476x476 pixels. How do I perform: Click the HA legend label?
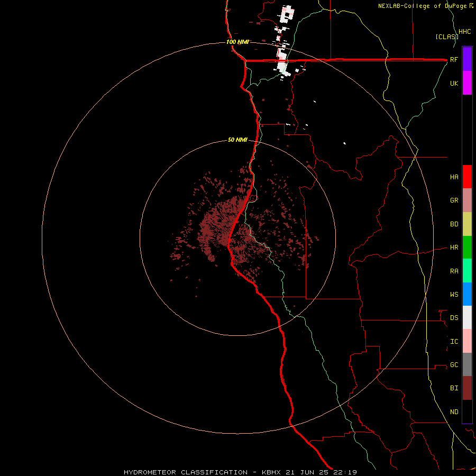pos(454,177)
